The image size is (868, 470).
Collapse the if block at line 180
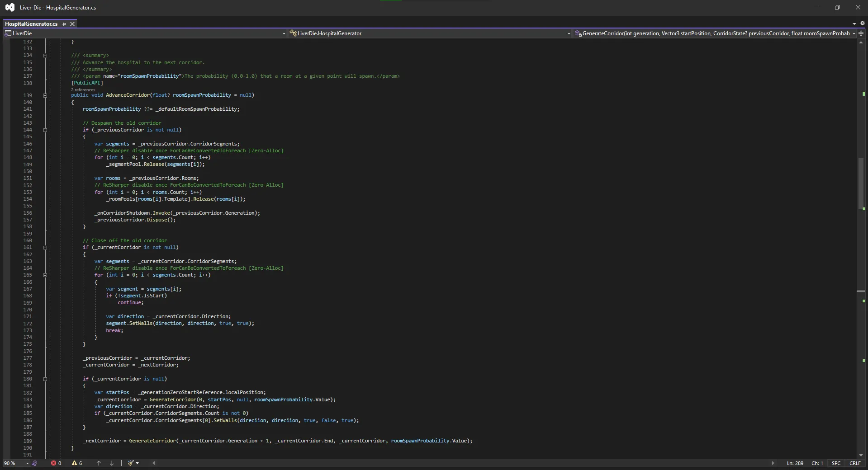click(x=45, y=379)
